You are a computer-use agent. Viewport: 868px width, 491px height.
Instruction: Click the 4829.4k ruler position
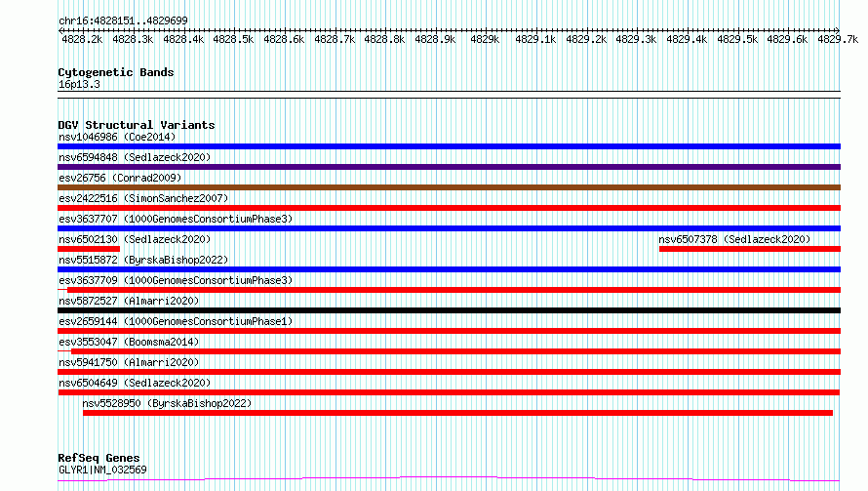pos(687,39)
